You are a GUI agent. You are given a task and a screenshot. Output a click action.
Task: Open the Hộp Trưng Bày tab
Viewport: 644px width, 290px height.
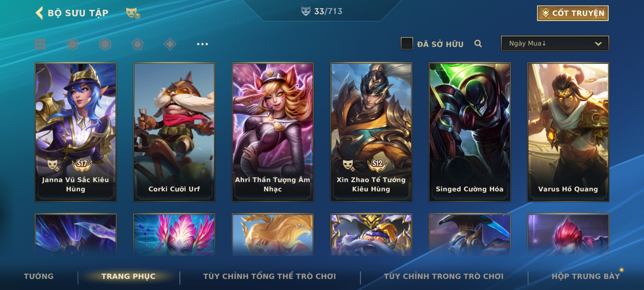(586, 276)
